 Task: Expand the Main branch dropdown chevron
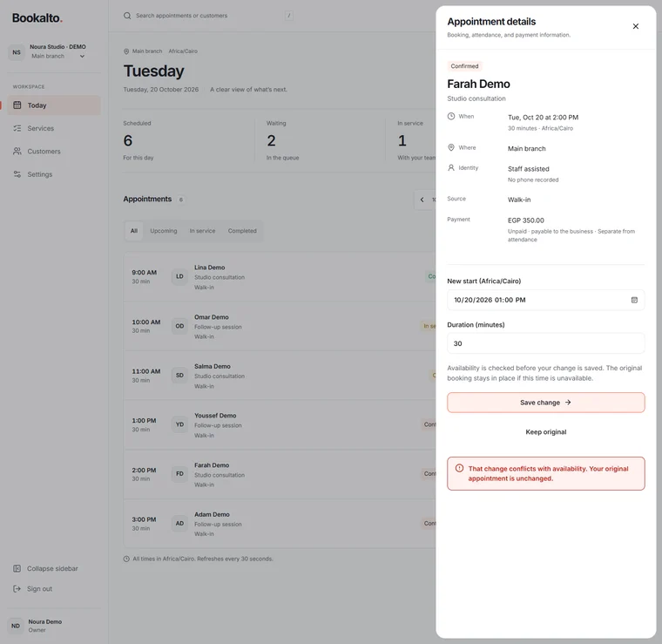(82, 56)
